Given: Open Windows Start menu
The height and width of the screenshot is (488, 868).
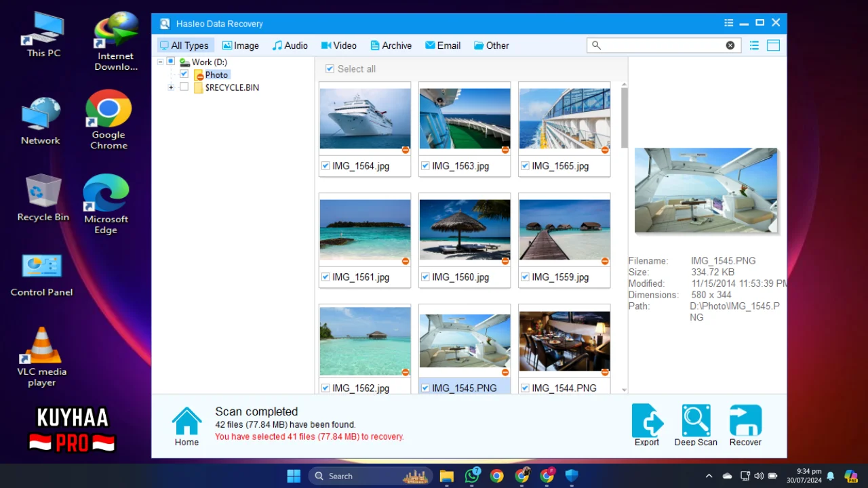Looking at the screenshot, I should (294, 476).
